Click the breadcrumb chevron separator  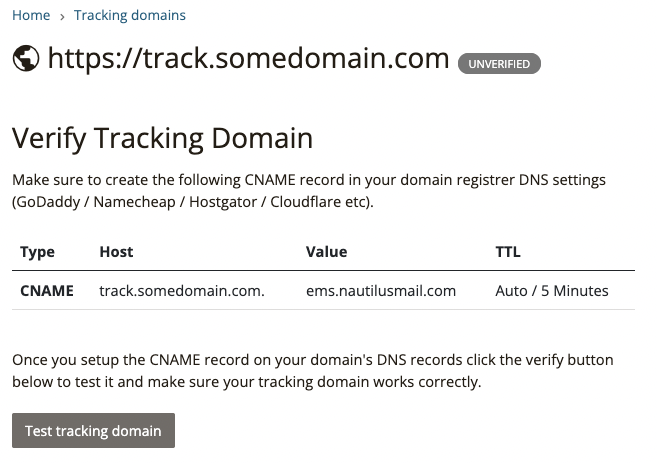(x=62, y=16)
